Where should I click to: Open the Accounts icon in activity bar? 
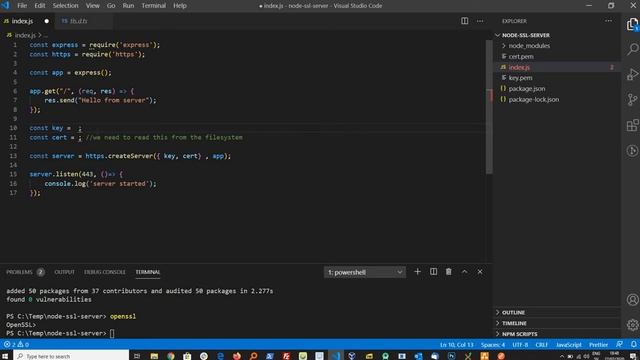tap(632, 300)
